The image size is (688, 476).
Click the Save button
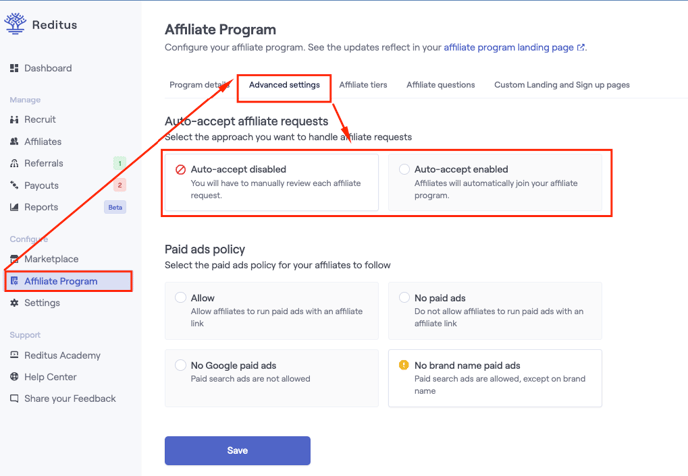[237, 451]
